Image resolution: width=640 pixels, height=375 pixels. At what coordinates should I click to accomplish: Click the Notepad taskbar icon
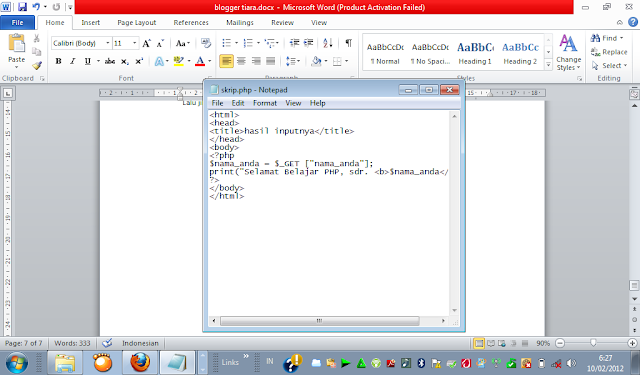coord(177,362)
